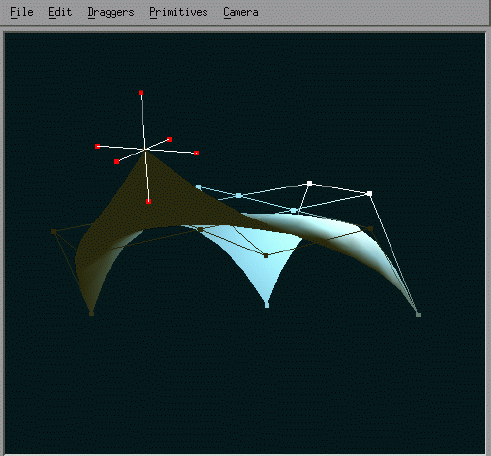Image resolution: width=491 pixels, height=456 pixels.
Task: Click the center where the dragger axes cross
Action: pos(145,150)
